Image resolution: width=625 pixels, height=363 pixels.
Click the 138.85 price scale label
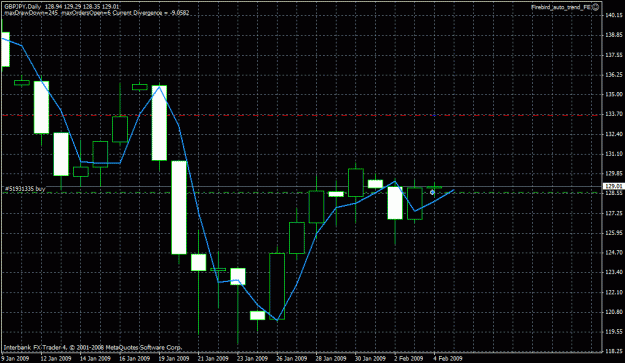tap(614, 35)
